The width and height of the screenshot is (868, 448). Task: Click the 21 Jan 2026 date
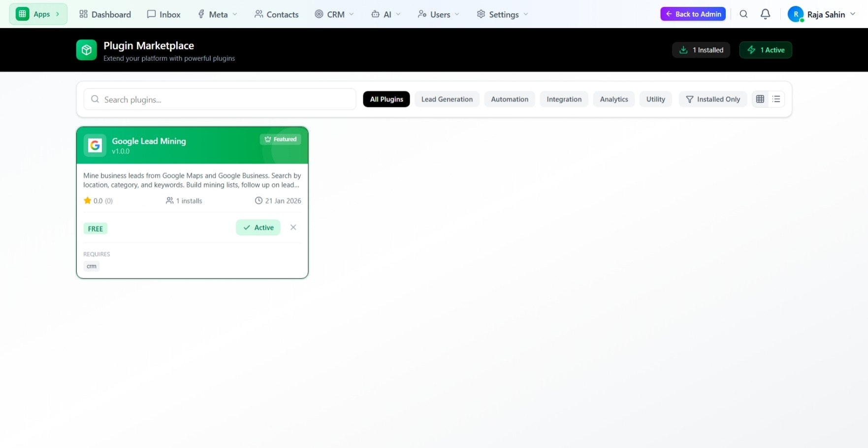278,201
